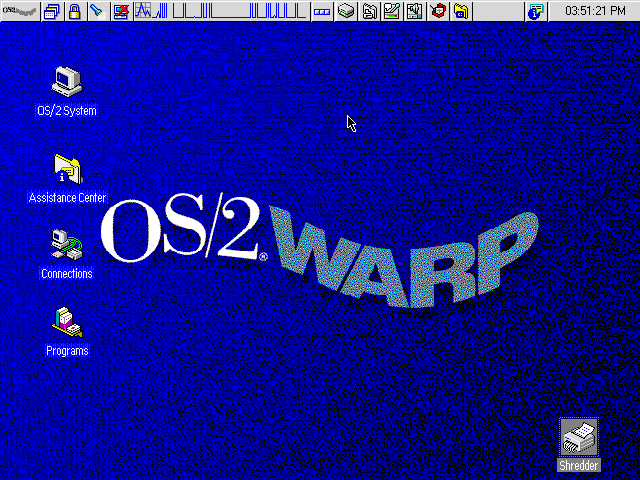
Task: Click the checklist document tray icon
Action: pyautogui.click(x=414, y=12)
